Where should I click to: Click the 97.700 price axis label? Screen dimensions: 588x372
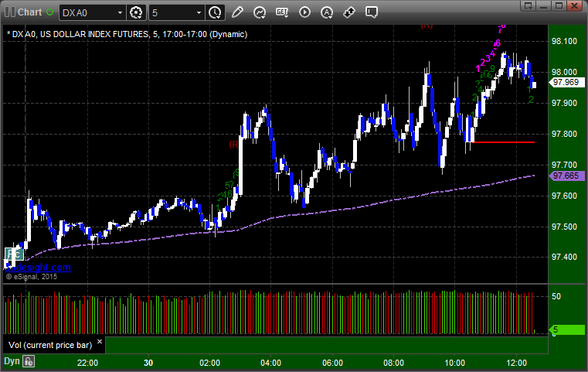point(564,165)
